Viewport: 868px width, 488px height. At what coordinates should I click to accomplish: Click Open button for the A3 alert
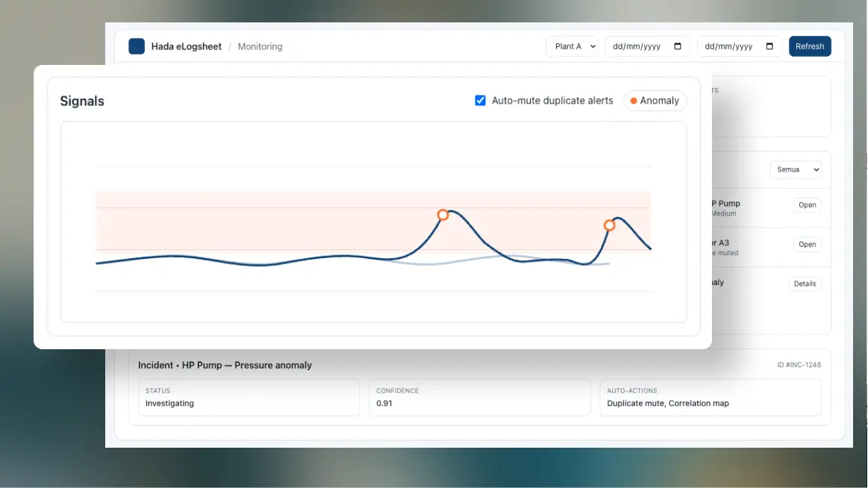pyautogui.click(x=808, y=244)
